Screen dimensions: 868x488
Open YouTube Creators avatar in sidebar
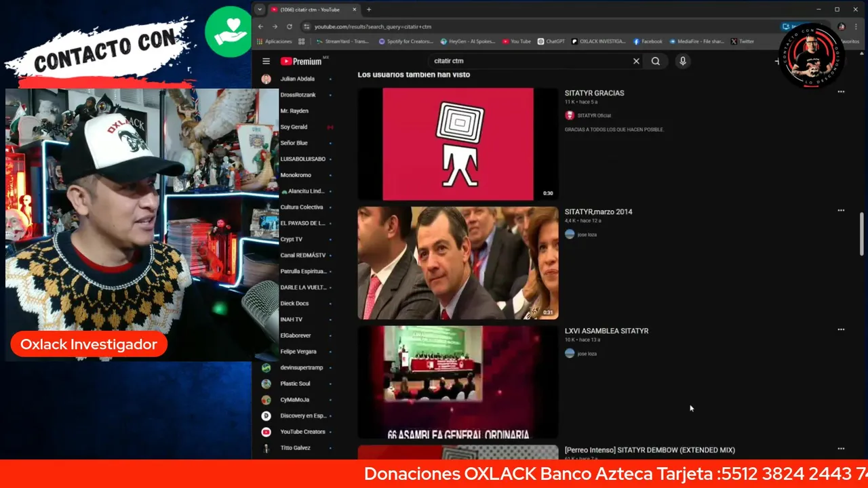pyautogui.click(x=266, y=432)
